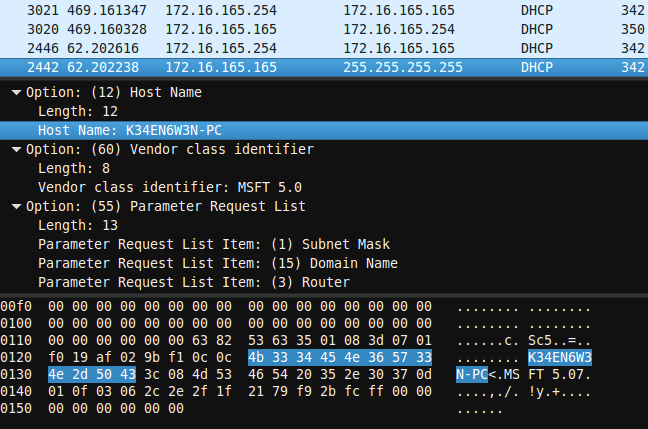Click DHCP protocol cell of packet 3020
The width and height of the screenshot is (648, 429).
[x=537, y=29]
